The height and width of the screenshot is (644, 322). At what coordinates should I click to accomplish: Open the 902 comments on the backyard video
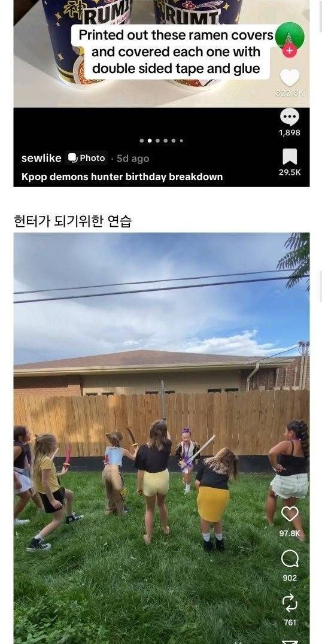pyautogui.click(x=290, y=558)
